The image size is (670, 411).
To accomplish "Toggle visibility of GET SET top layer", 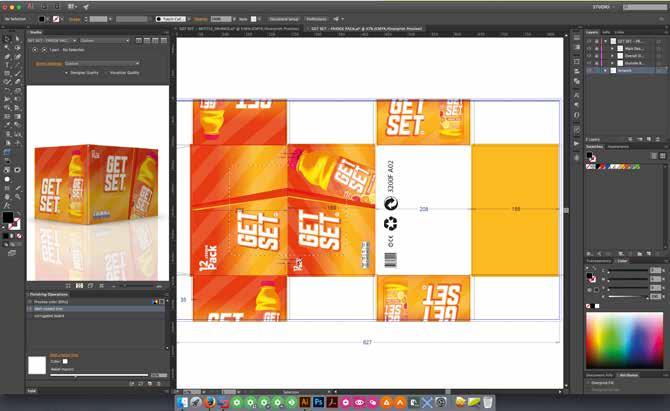I will (589, 41).
